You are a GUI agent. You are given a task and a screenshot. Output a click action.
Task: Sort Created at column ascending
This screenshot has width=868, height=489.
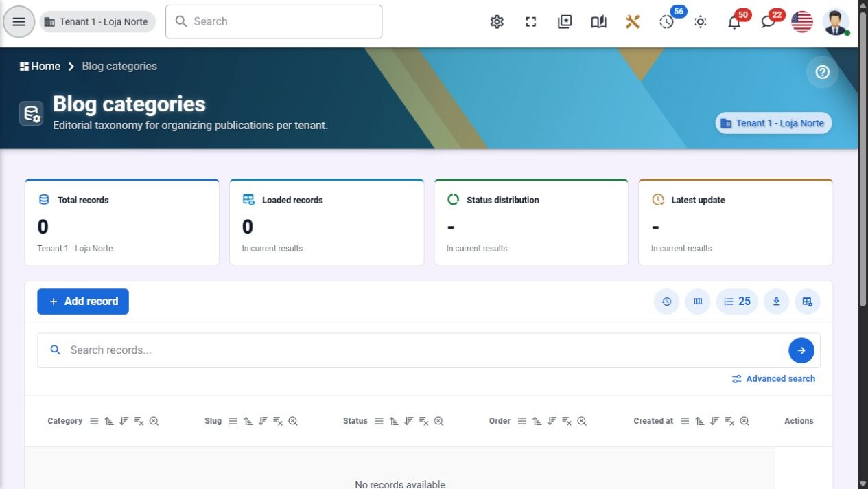pos(700,421)
